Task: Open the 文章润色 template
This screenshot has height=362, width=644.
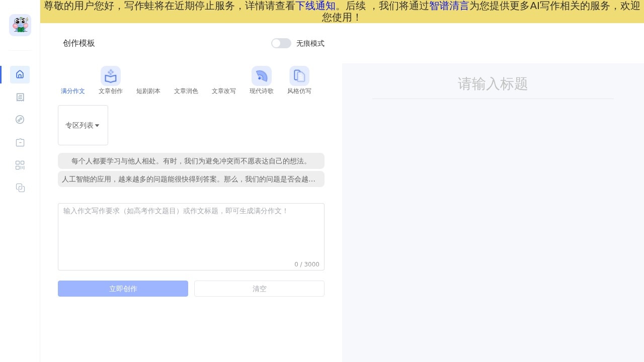Action: pos(186,91)
